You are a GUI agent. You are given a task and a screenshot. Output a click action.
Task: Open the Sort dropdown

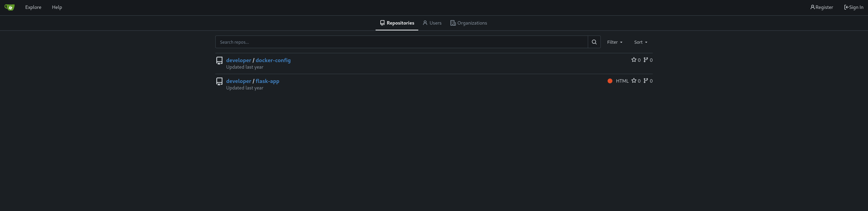tap(639, 42)
